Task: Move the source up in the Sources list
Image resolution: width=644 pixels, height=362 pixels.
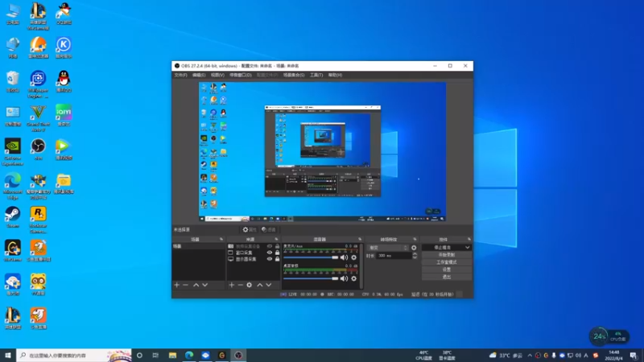Action: coord(259,285)
